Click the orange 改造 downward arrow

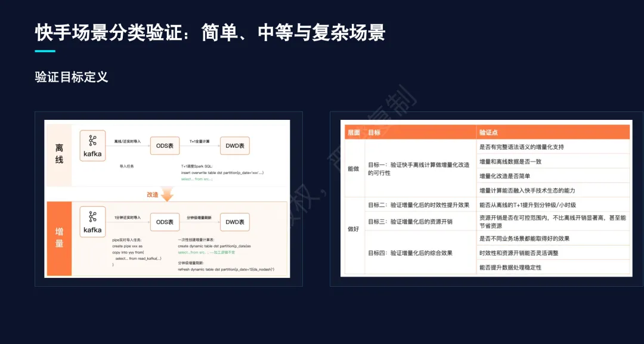tap(167, 194)
